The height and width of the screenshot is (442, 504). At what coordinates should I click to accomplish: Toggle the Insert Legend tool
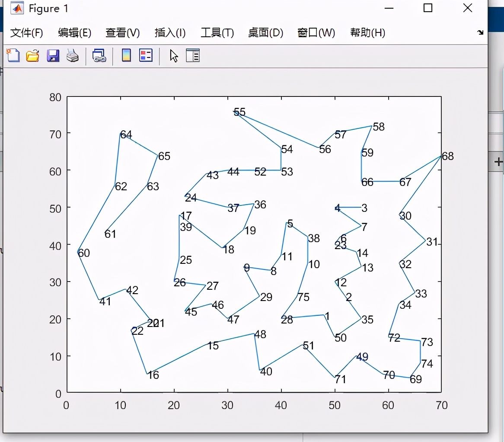pyautogui.click(x=146, y=55)
